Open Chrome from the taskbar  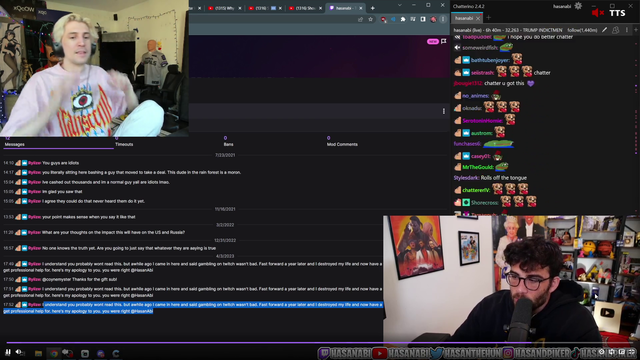(54, 353)
